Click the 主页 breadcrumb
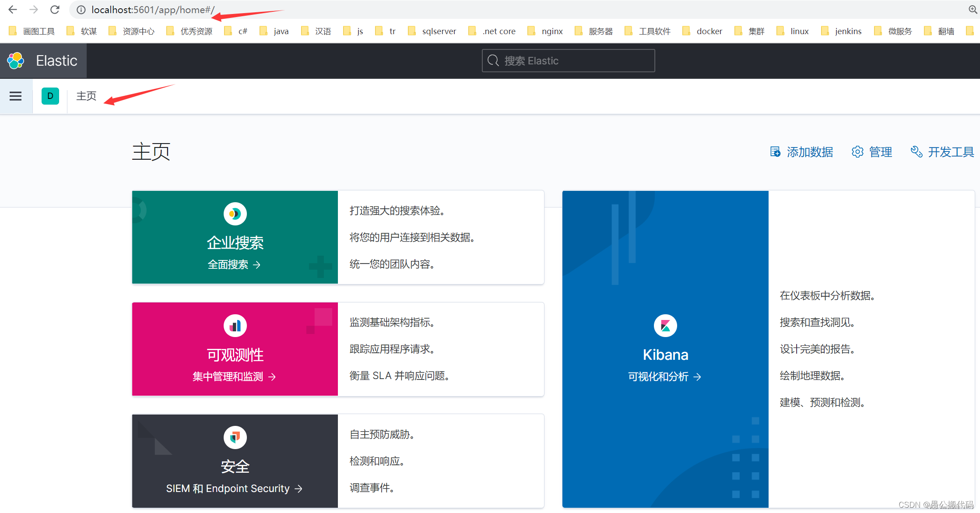 (x=86, y=96)
